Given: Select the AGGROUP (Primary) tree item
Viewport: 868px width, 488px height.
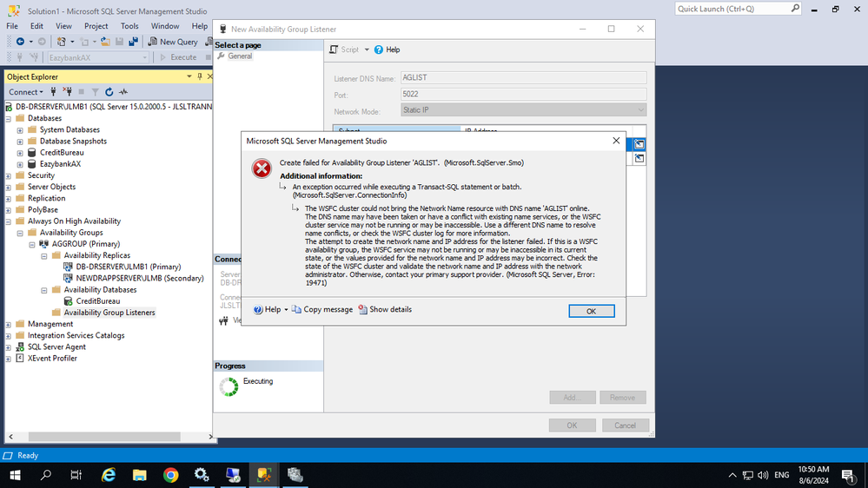Looking at the screenshot, I should [x=86, y=244].
